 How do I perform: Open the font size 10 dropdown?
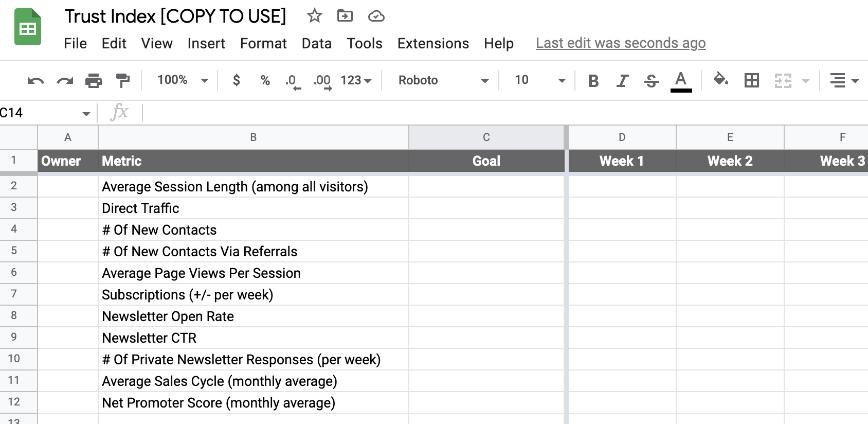pos(539,80)
